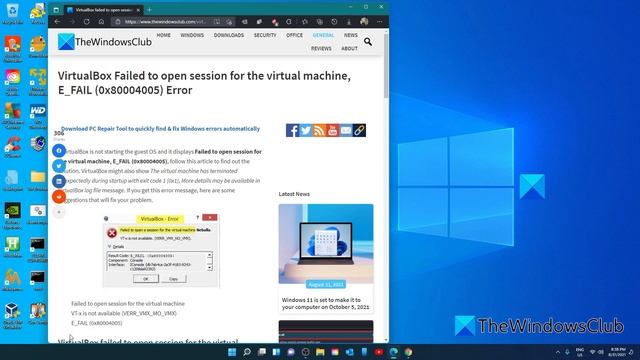The width and height of the screenshot is (640, 360).
Task: Open the red YouTube taskbar icon
Action: (x=379, y=352)
